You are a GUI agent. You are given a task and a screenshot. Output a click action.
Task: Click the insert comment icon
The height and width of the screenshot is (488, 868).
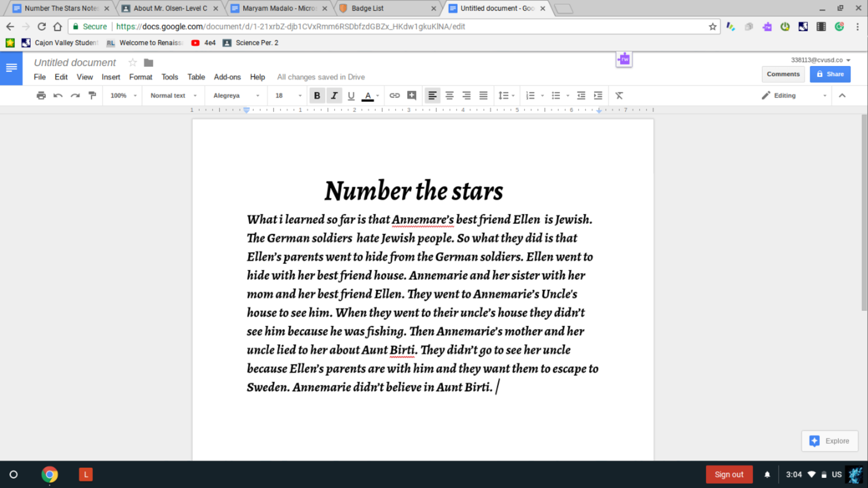click(x=412, y=95)
